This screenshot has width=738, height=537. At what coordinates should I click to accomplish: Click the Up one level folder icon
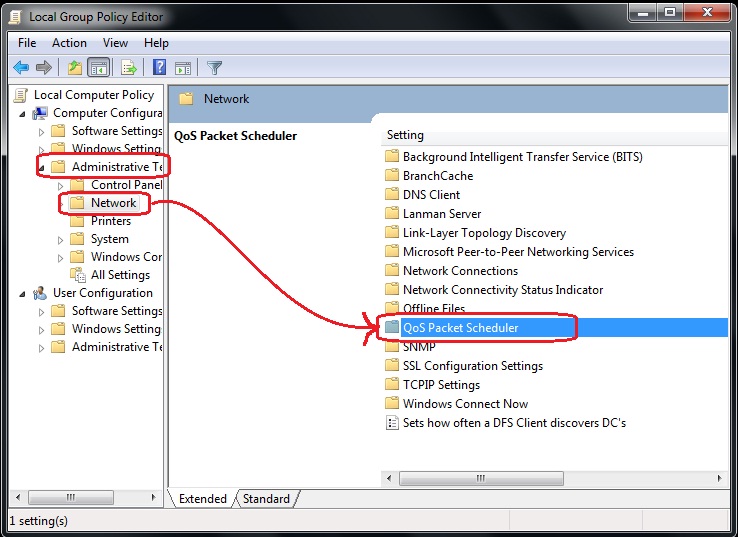(75, 68)
